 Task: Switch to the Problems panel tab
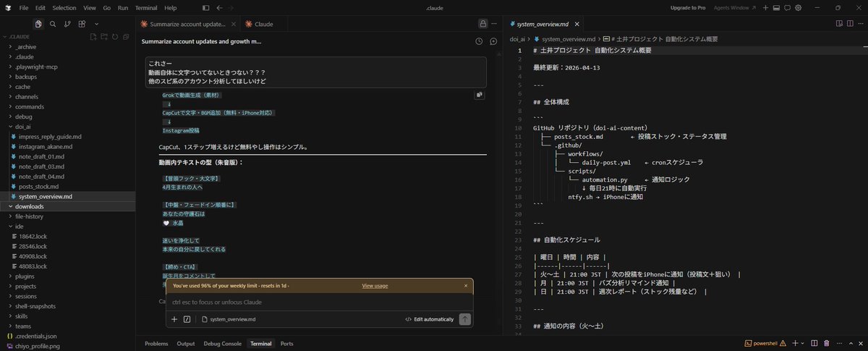[156, 343]
